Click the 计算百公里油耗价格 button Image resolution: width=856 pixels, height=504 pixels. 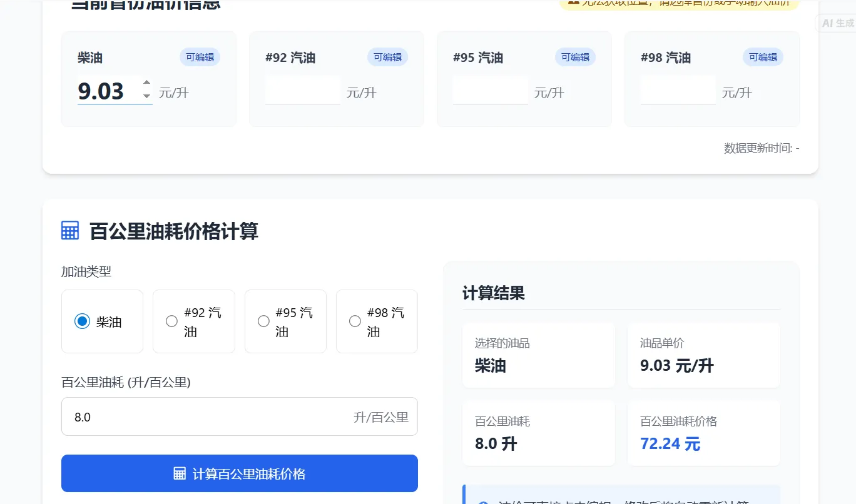(x=239, y=473)
